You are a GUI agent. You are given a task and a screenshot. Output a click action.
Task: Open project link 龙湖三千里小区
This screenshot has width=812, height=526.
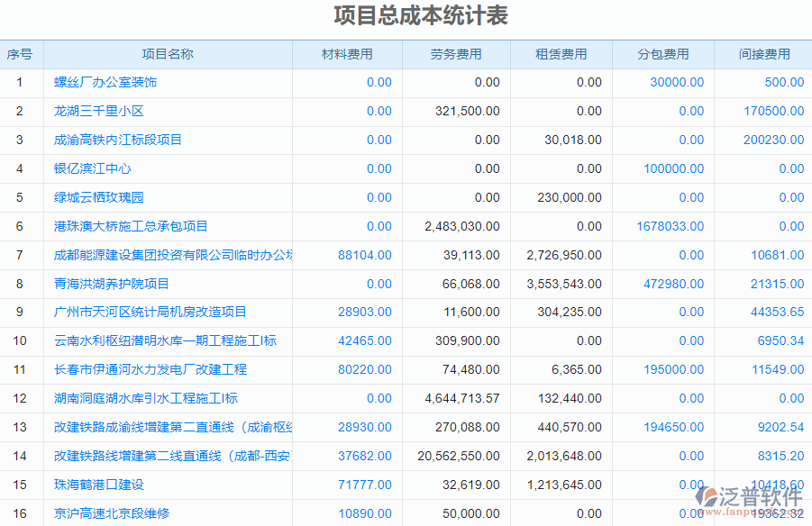click(99, 112)
